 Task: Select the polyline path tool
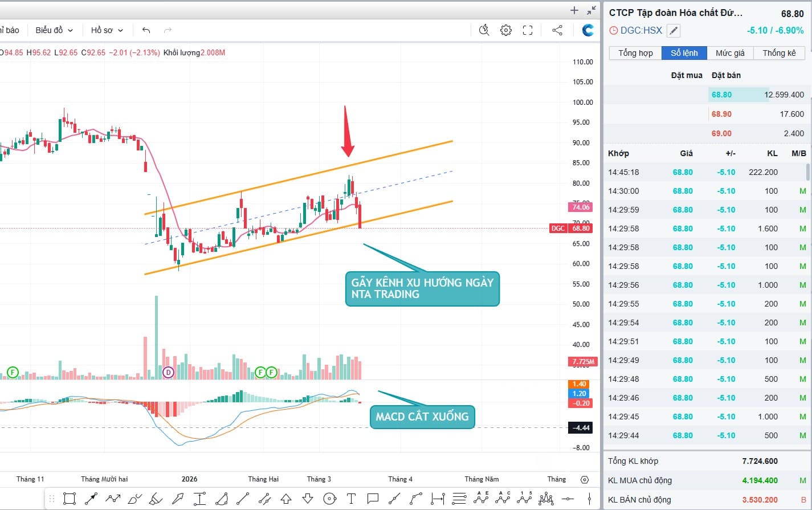coord(113,499)
